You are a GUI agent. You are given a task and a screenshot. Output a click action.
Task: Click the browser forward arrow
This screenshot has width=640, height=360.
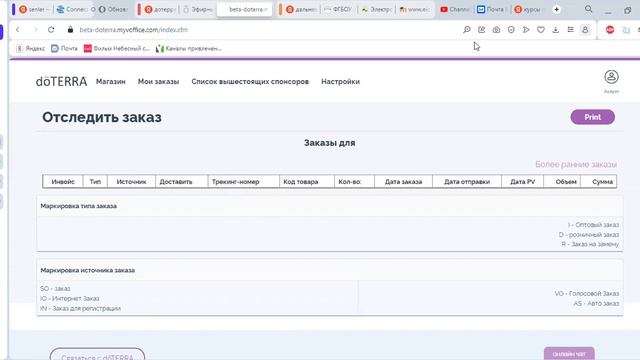coord(35,30)
